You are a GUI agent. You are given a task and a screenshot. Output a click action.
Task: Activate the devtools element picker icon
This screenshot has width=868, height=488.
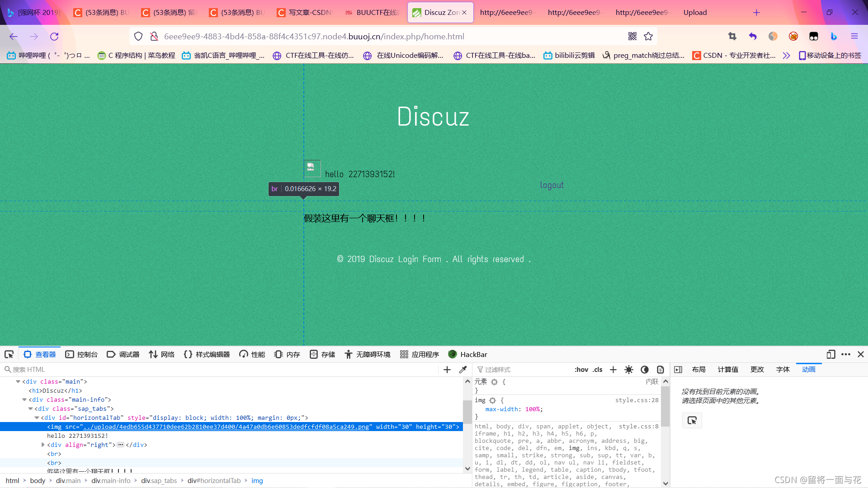pyautogui.click(x=9, y=354)
